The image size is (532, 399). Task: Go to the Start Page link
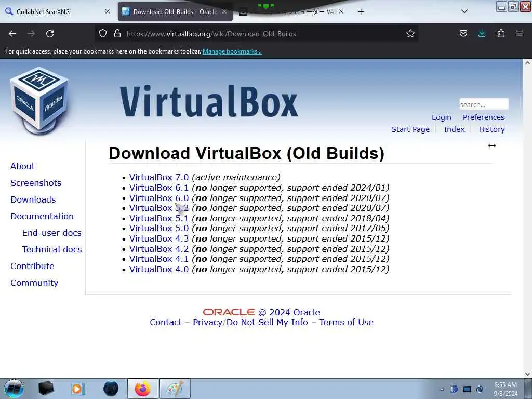tap(410, 129)
